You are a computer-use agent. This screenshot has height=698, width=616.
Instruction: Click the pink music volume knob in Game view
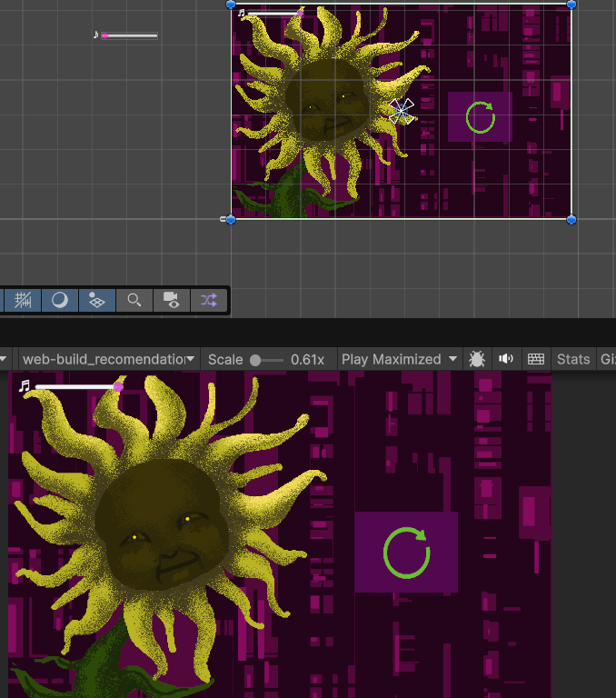(x=118, y=387)
